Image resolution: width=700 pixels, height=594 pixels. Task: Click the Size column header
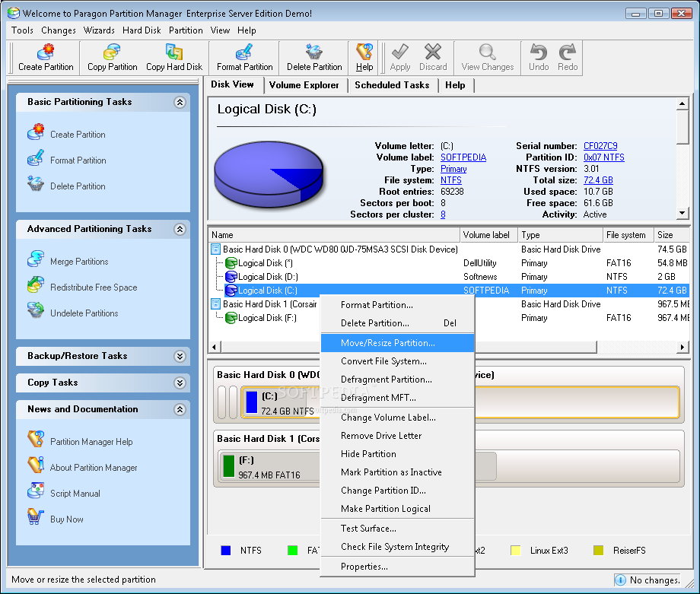coord(671,235)
